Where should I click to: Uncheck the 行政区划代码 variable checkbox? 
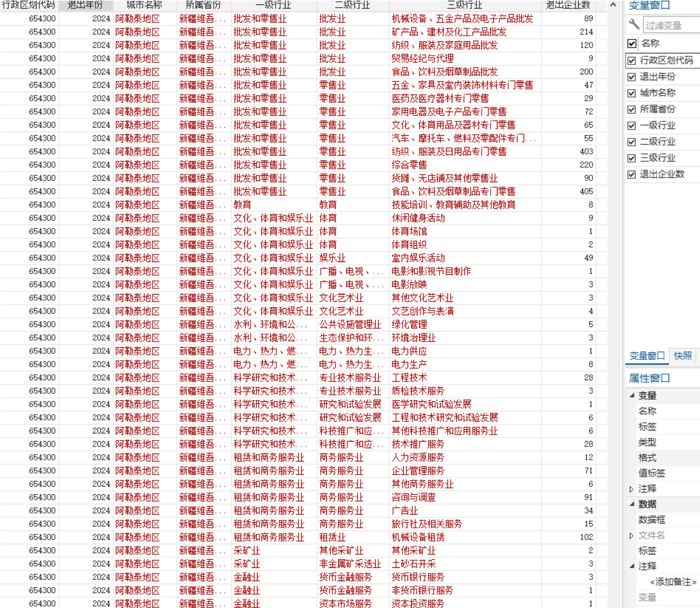(631, 61)
